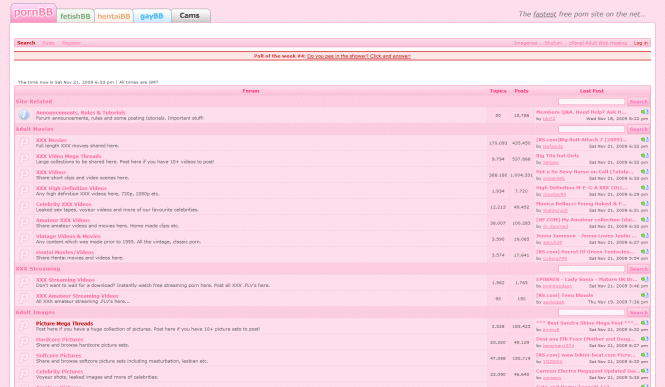
Task: Click Search button in XXX Streaming header
Action: pos(638,269)
